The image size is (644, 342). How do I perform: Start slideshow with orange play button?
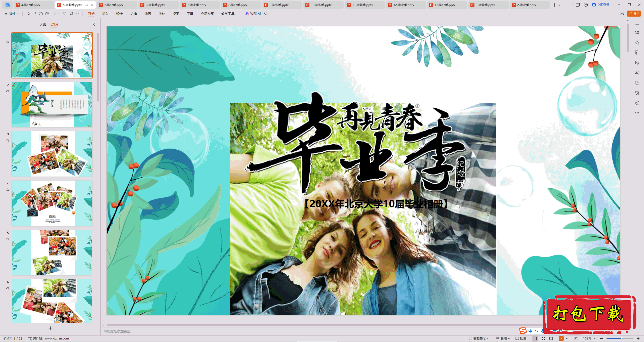click(561, 338)
